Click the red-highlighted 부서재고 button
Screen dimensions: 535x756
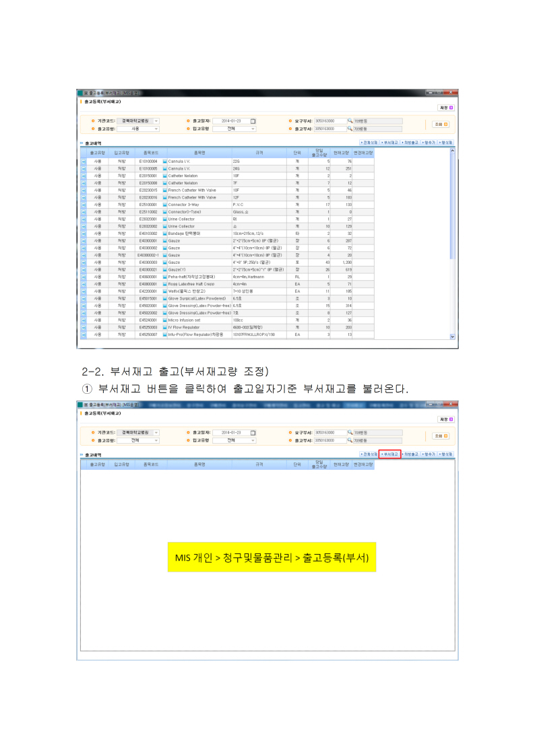click(389, 454)
